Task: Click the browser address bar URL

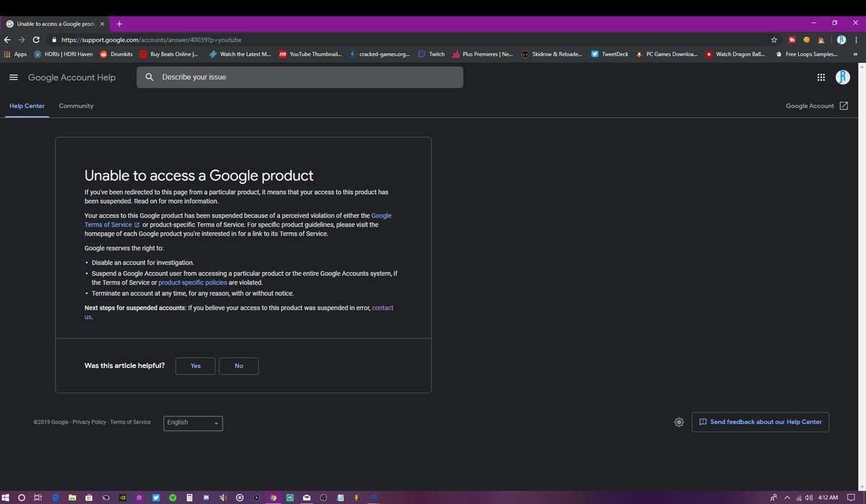Action: [152, 40]
